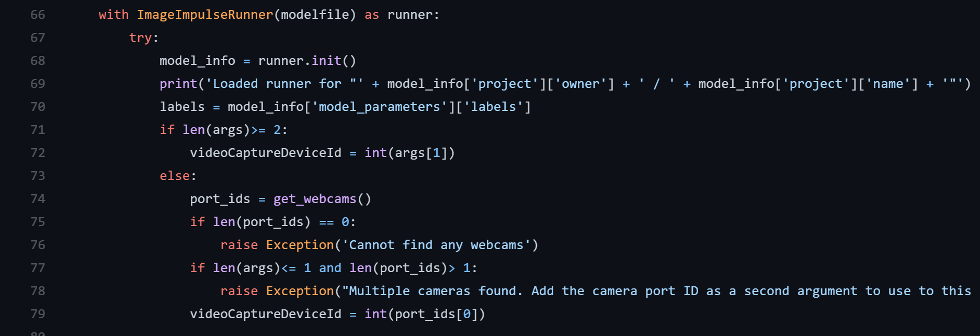The width and height of the screenshot is (980, 336).
Task: Click line number 69 in gutter
Action: (38, 84)
